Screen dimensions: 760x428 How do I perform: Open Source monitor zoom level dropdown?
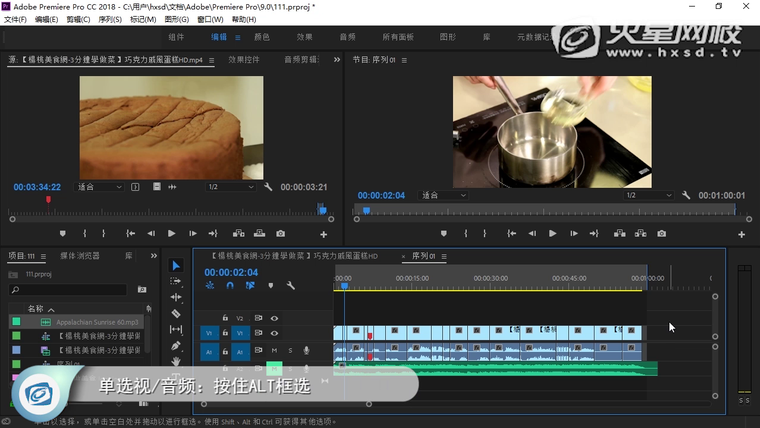[x=99, y=187]
